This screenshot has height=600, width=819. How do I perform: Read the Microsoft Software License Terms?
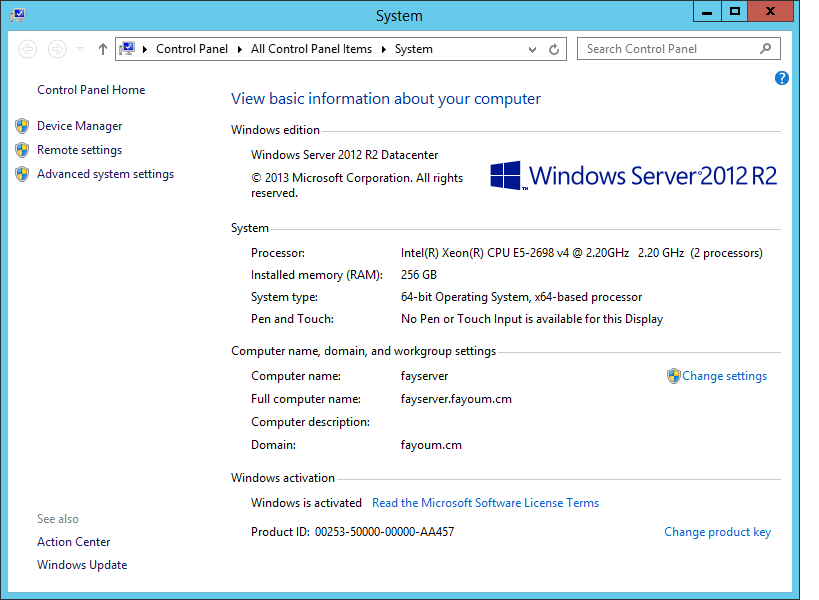(x=485, y=503)
